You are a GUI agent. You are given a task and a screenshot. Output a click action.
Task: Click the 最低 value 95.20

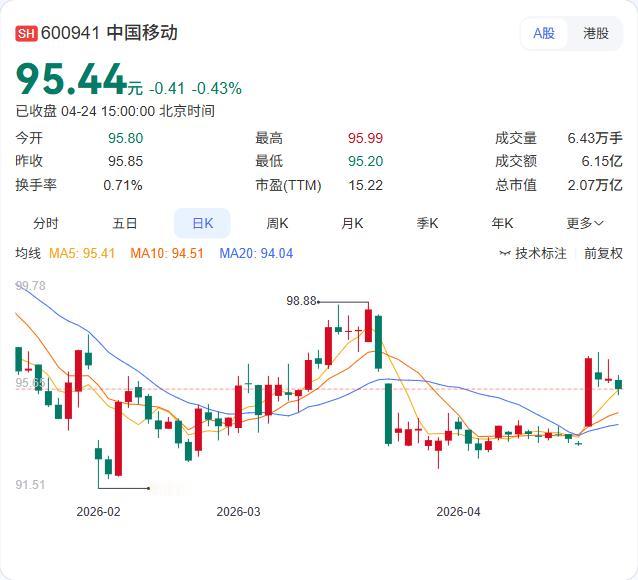[x=365, y=161]
